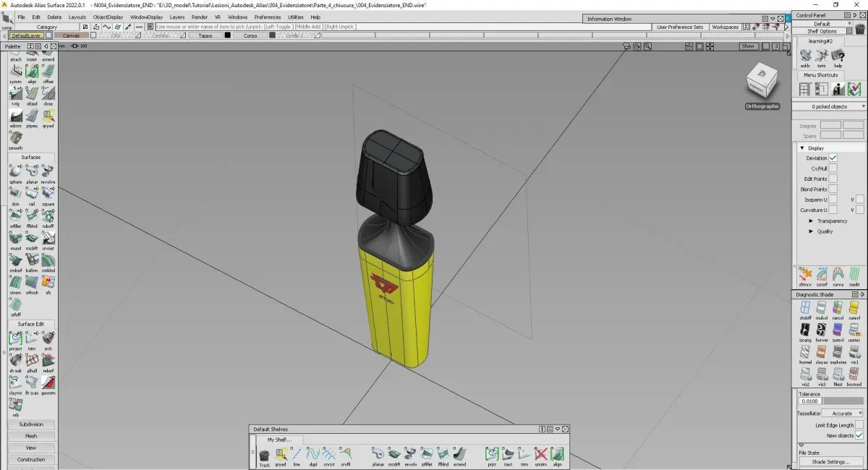868x470 pixels.
Task: Select the trim tool in Surface Edit
Action: tap(32, 339)
